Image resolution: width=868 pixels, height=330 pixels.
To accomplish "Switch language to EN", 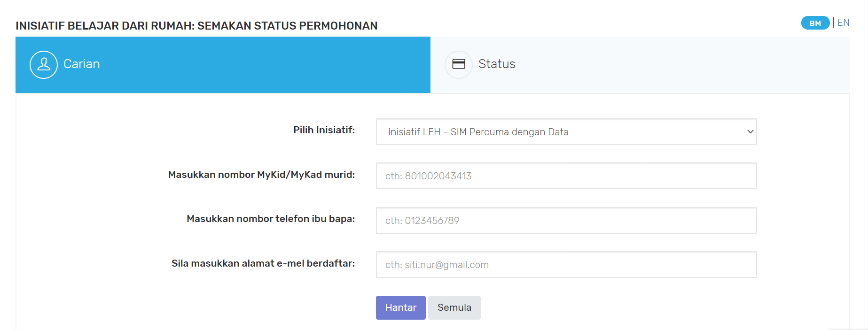I will pyautogui.click(x=844, y=23).
